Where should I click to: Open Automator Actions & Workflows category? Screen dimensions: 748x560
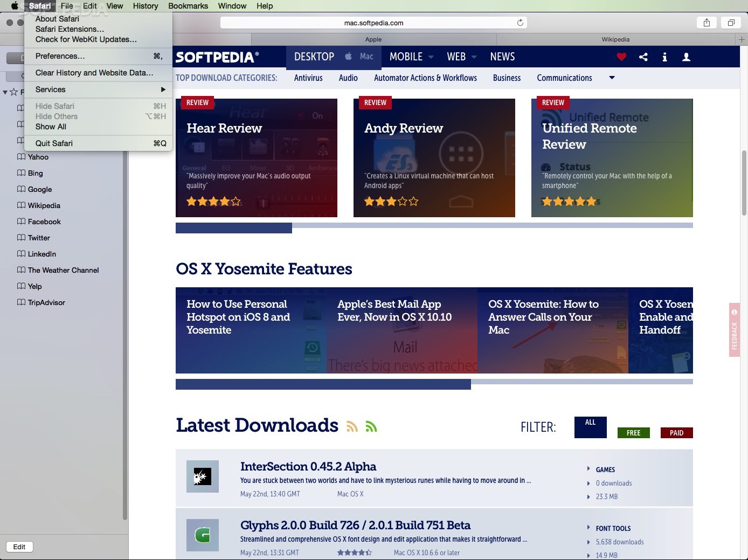(425, 78)
